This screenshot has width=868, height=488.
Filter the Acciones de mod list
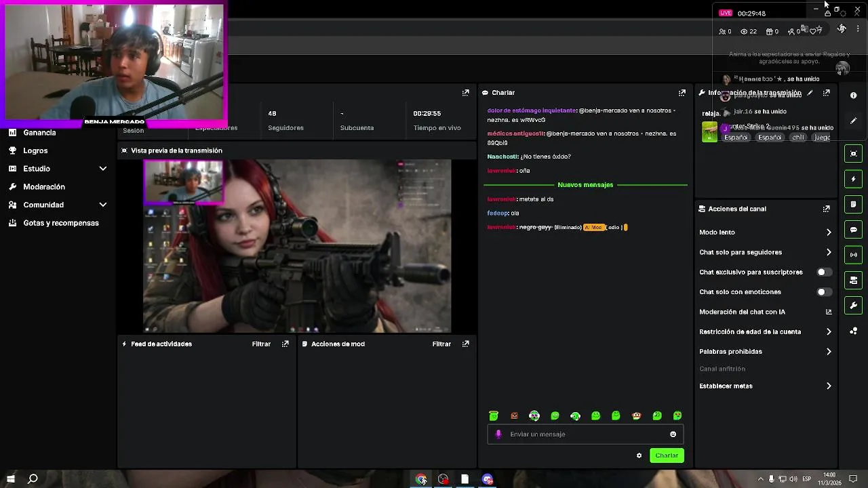441,344
